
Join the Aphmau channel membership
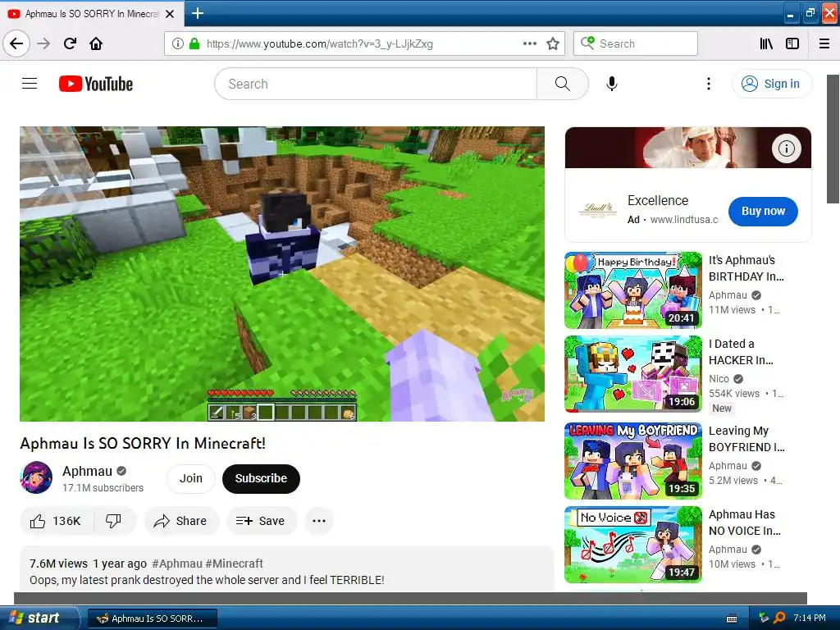(191, 478)
